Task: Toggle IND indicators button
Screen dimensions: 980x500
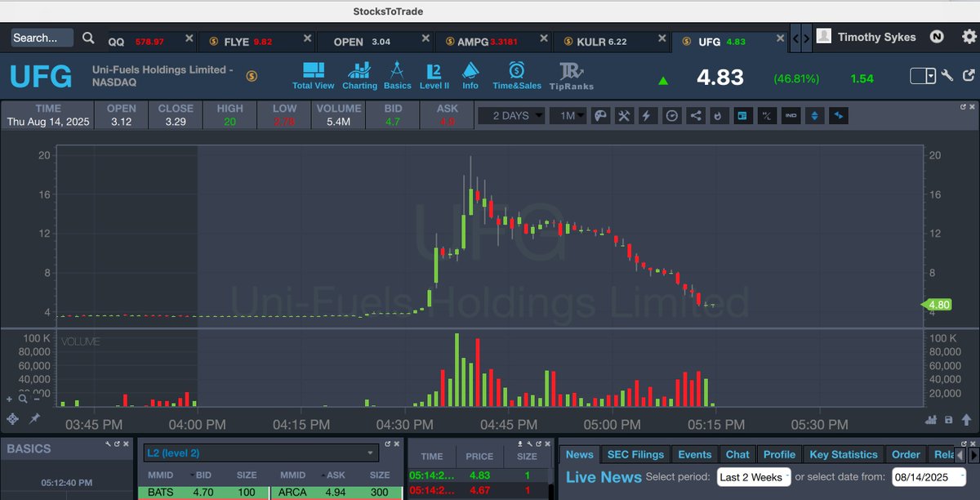Action: pyautogui.click(x=790, y=115)
